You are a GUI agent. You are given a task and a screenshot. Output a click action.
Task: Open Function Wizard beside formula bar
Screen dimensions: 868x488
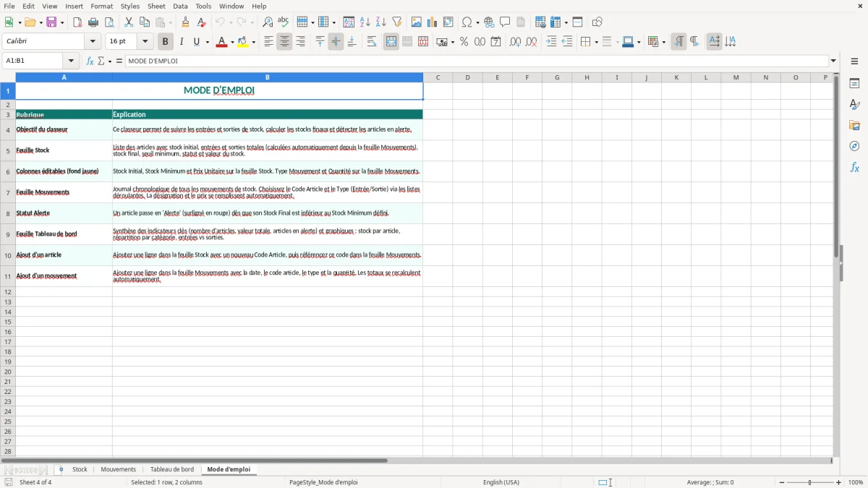[90, 61]
